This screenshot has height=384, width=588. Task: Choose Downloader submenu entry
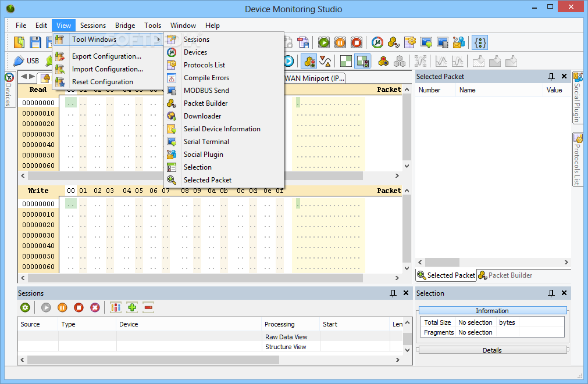[x=224, y=116]
